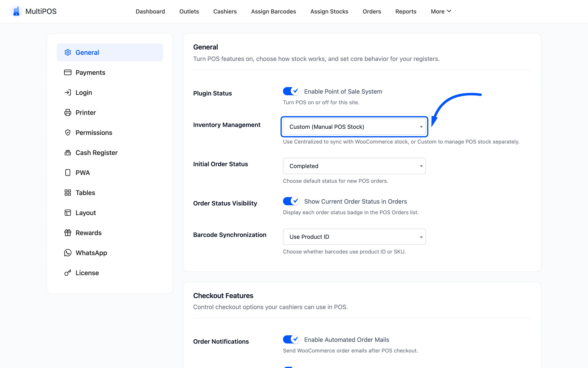
Task: Click the Enable Automated Order Mails label
Action: click(x=346, y=339)
